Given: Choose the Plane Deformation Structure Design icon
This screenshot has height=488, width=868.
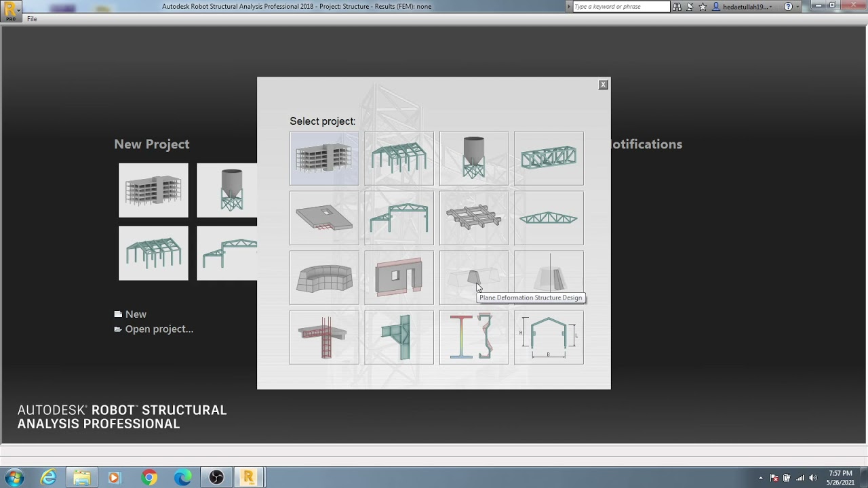Looking at the screenshot, I should (474, 277).
